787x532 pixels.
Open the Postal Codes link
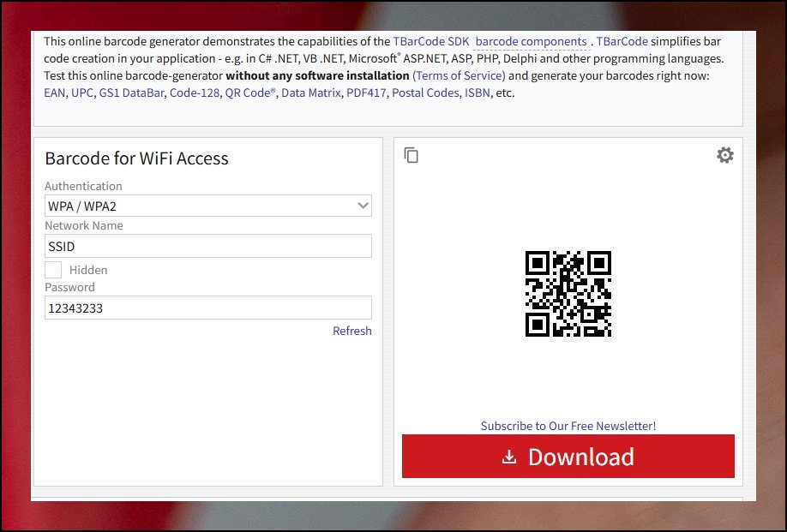pos(425,93)
